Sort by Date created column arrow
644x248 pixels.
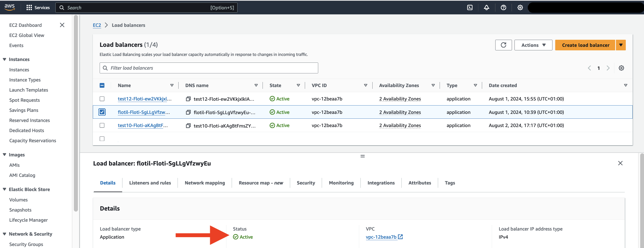626,85
